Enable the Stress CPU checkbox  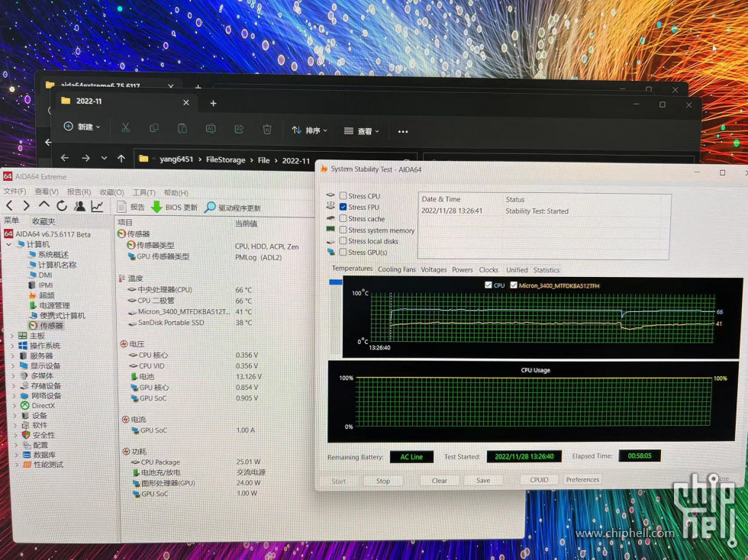pos(343,195)
